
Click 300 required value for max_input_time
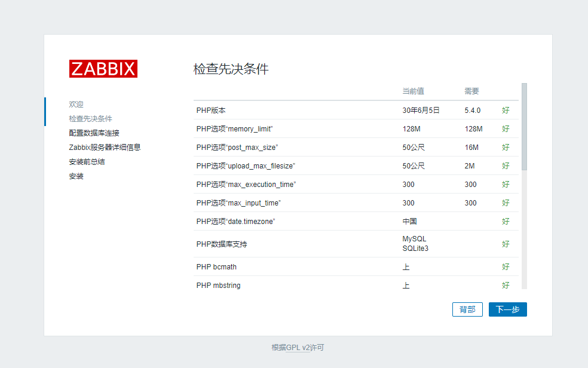(471, 203)
